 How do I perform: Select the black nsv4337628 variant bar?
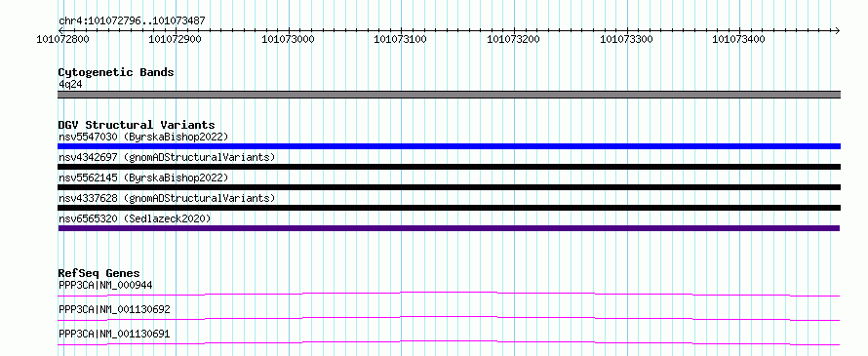pos(449,208)
